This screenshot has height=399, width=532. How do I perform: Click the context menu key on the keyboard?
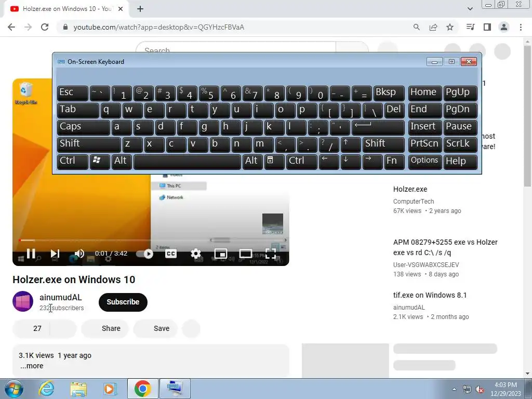[274, 162]
